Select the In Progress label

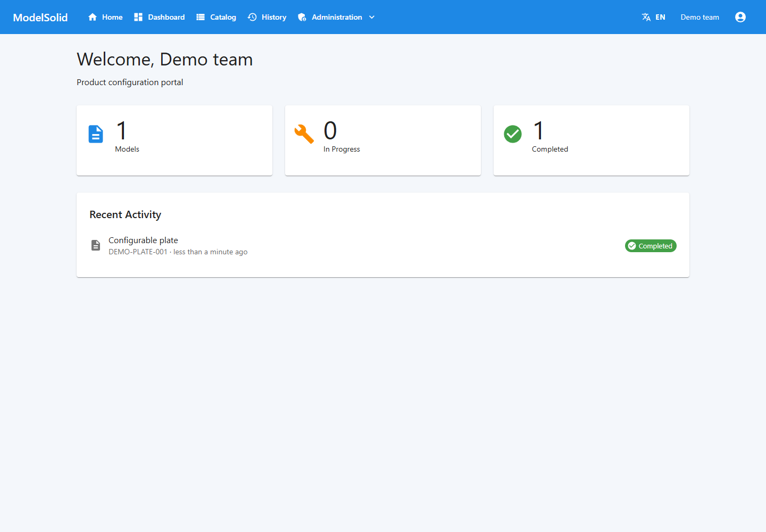342,149
